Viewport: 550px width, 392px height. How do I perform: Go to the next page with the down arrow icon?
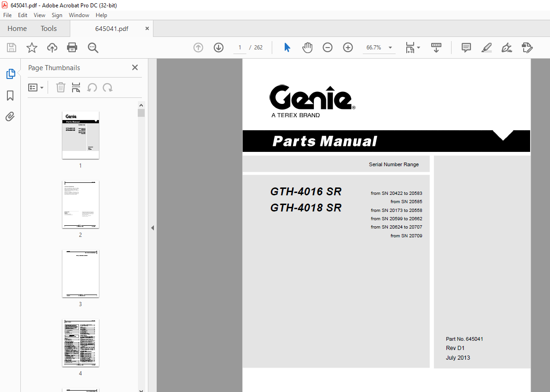(x=219, y=48)
